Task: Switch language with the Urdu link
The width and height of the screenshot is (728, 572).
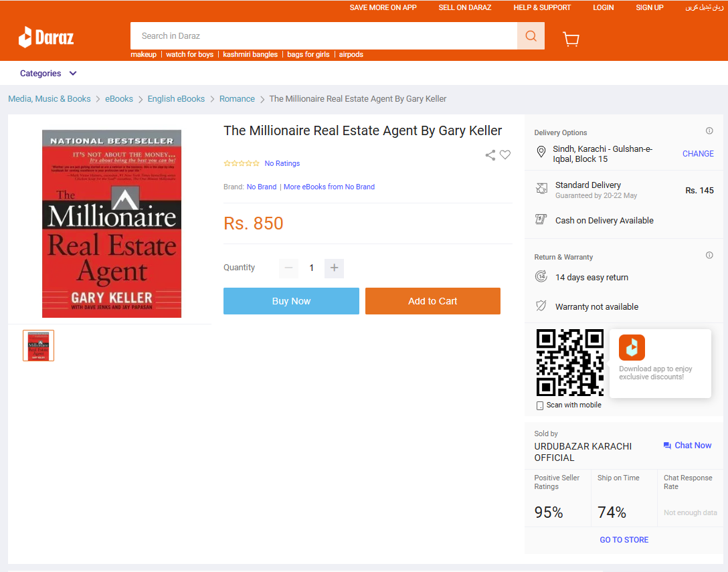Action: [705, 7]
